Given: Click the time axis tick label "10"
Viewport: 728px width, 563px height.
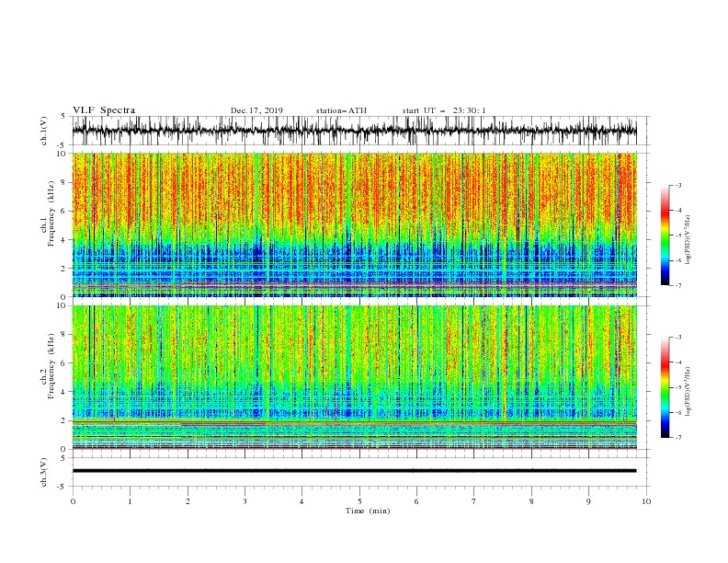Looking at the screenshot, I should pyautogui.click(x=646, y=501).
